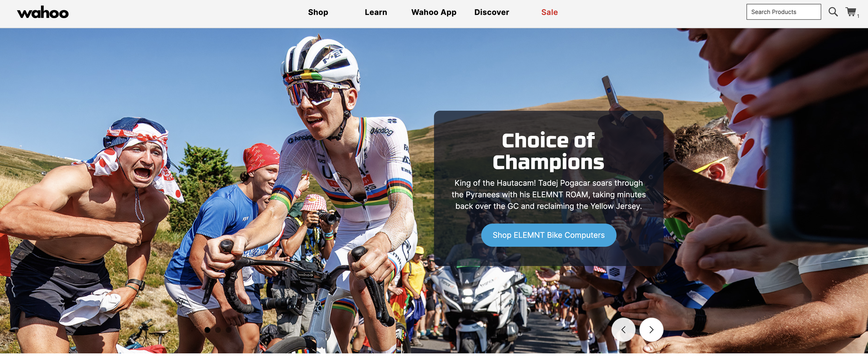
Task: Expand the Discover navigation menu
Action: [492, 12]
